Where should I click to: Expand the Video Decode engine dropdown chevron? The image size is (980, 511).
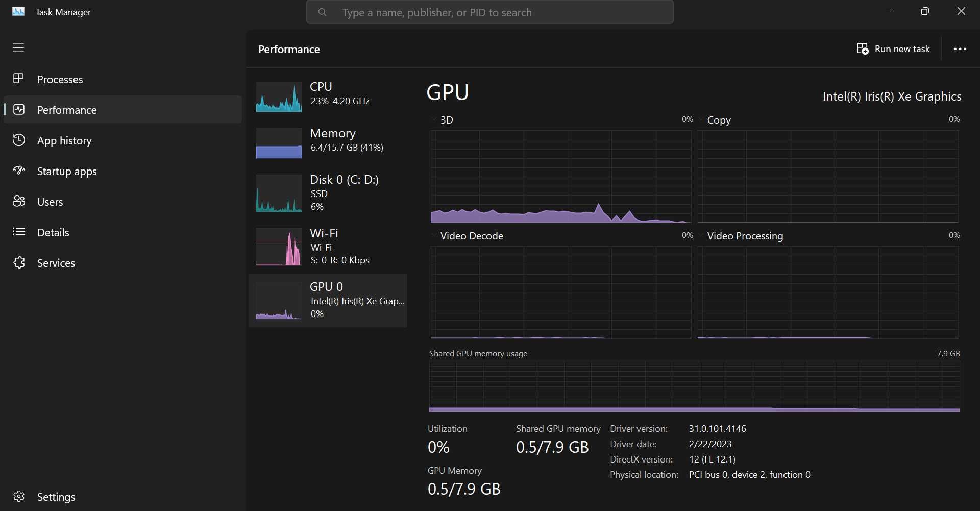434,236
